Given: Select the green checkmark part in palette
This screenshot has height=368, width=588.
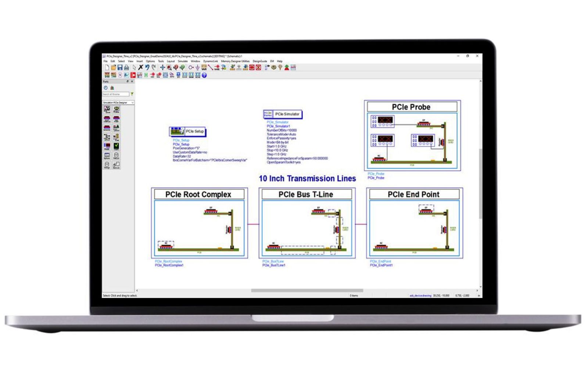Looking at the screenshot, I should pos(116,146).
